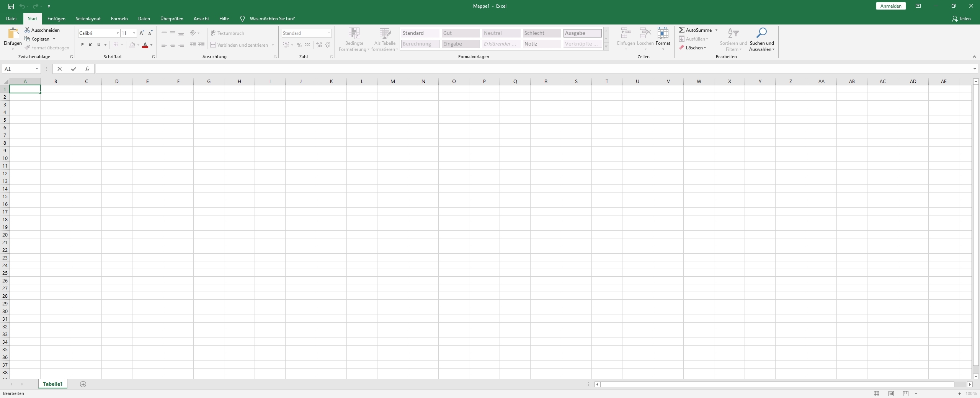This screenshot has width=980, height=398.
Task: Click the Teilen share button
Action: 961,19
